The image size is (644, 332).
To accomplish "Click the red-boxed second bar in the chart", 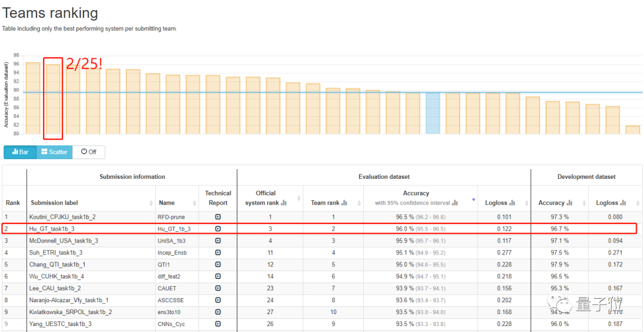I will click(53, 99).
